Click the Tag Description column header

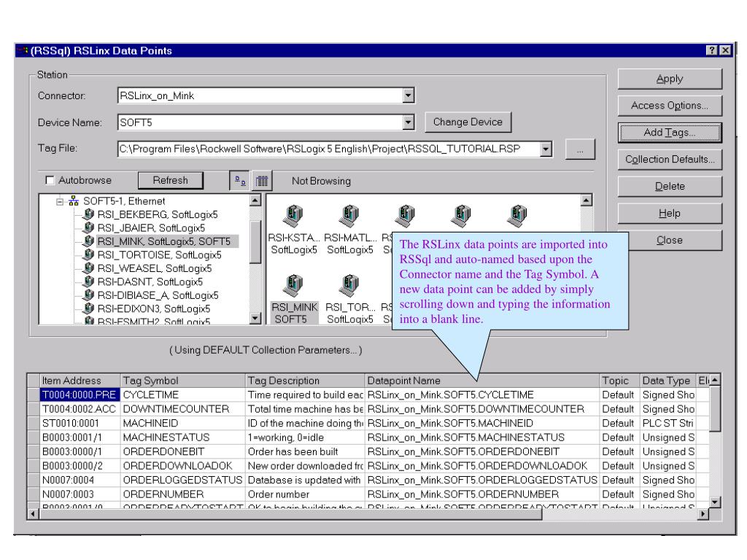[x=306, y=381]
